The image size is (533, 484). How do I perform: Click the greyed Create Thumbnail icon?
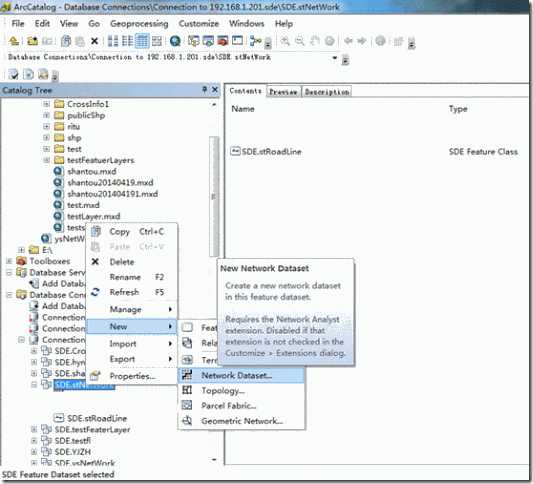tap(398, 41)
